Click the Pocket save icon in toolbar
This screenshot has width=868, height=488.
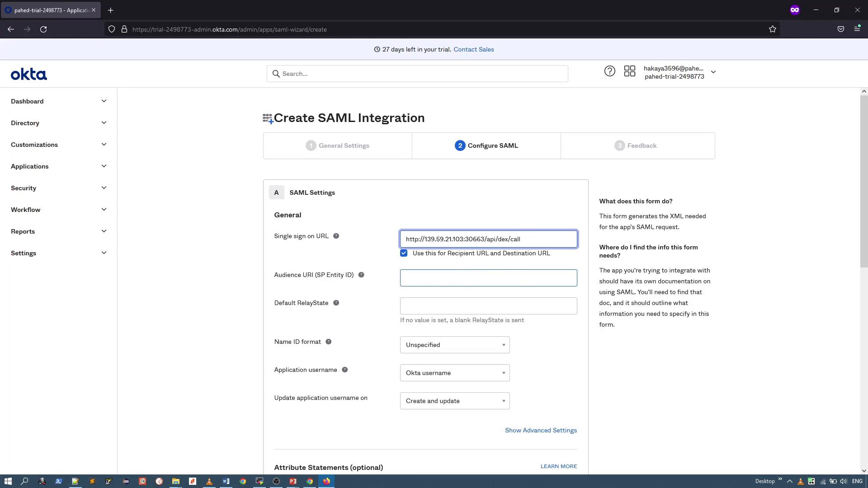point(840,29)
